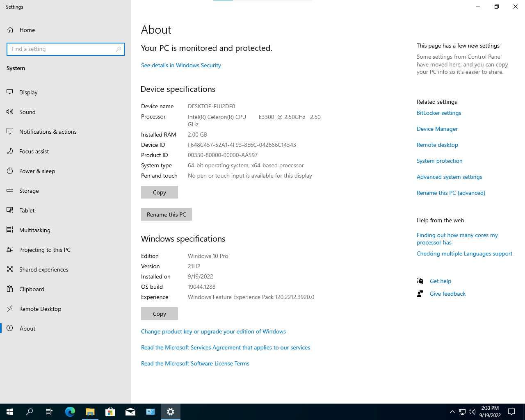Screen dimensions: 525x420
Task: Click the Clipboard icon in sidebar
Action: click(x=10, y=289)
